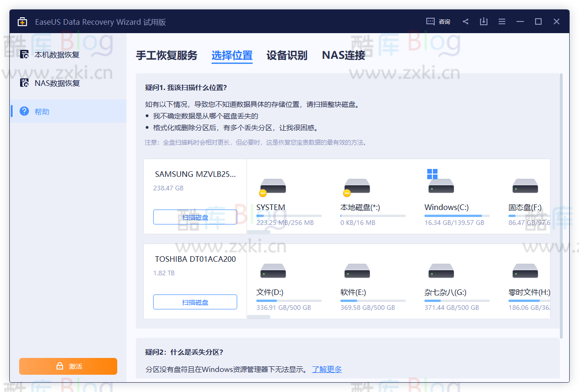
Task: Select the 软件(E:) partition
Action: pos(357,271)
